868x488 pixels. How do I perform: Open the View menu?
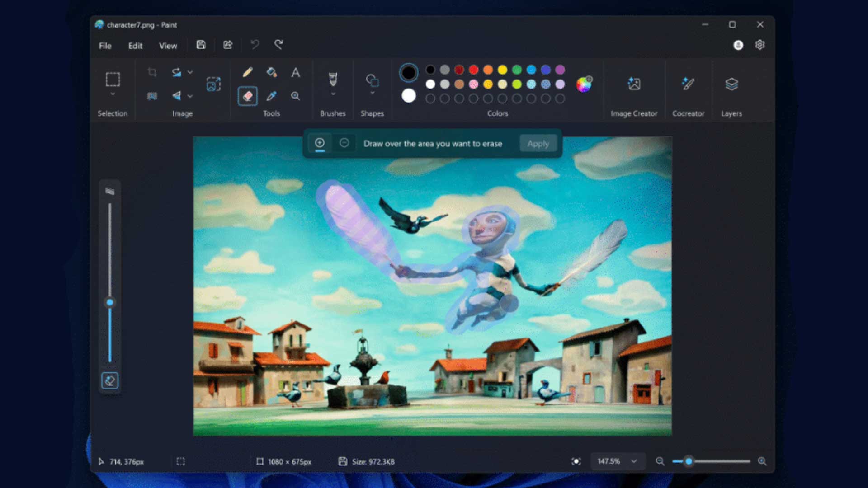pos(168,46)
